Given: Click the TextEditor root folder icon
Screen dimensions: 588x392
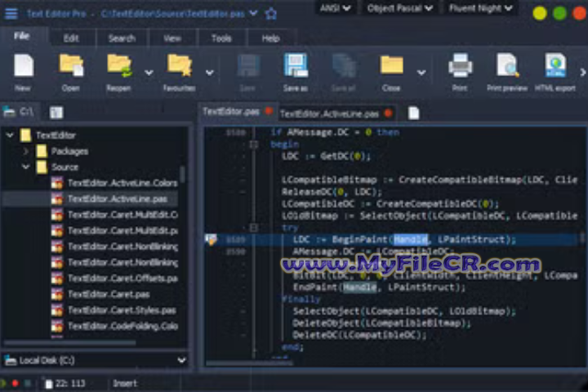Looking at the screenshot, I should pos(25,135).
